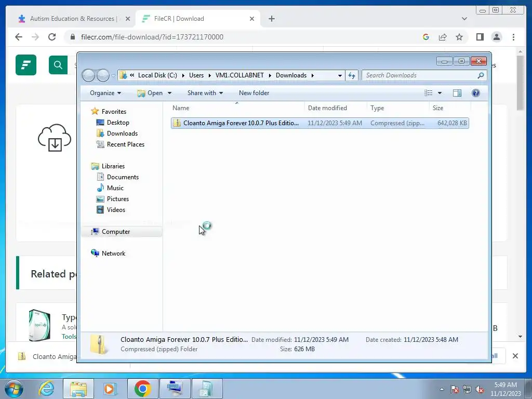Viewport: 532px width, 399px height.
Task: Open Recent Places in Favorites
Action: [126, 144]
